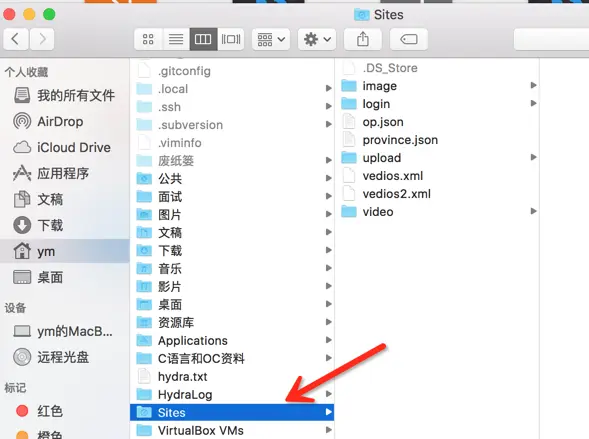Open 应用程序 in the sidebar
This screenshot has width=589, height=439.
coord(64,173)
